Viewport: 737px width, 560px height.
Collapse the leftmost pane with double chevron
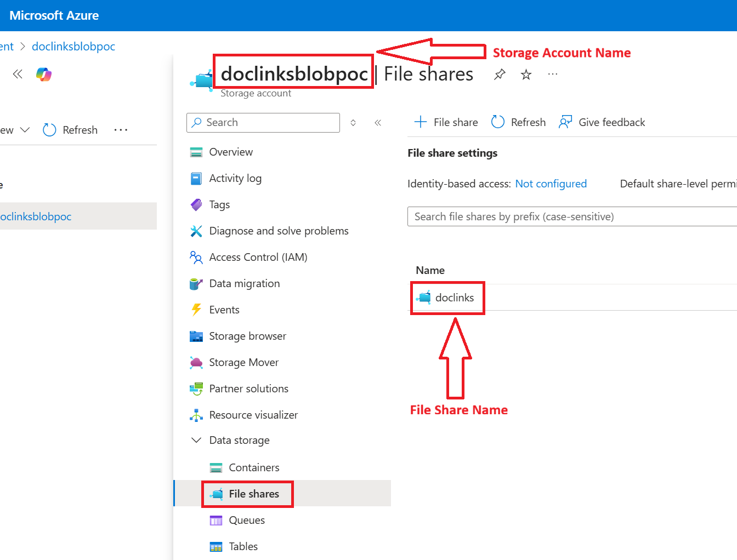[x=18, y=74]
